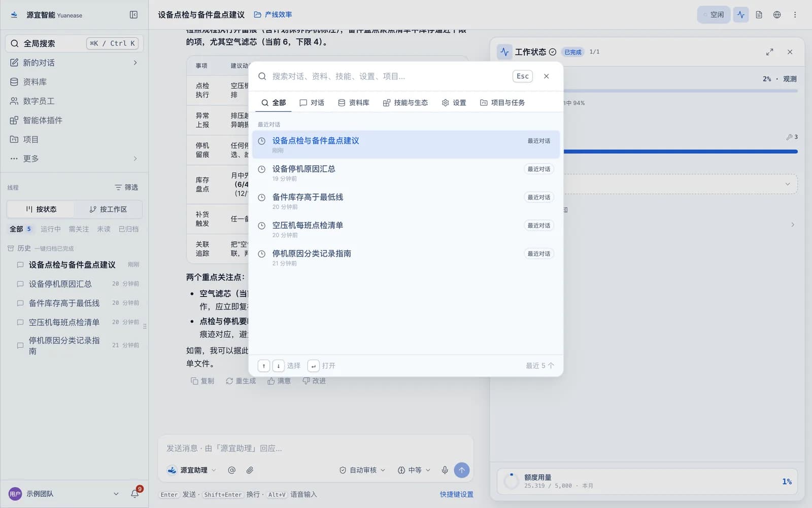Screen dimensions: 812x508
Task: Select the 未读 thread filter
Action: (x=104, y=229)
